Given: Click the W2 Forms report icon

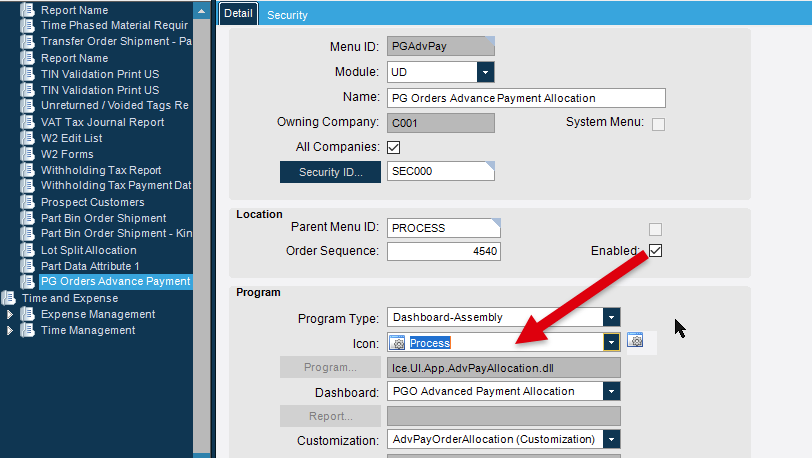Looking at the screenshot, I should pyautogui.click(x=27, y=154).
